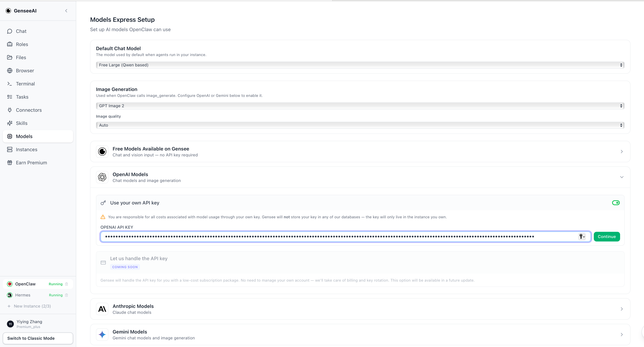644x347 pixels.
Task: Open password manager key icon in API field
Action: click(582, 236)
